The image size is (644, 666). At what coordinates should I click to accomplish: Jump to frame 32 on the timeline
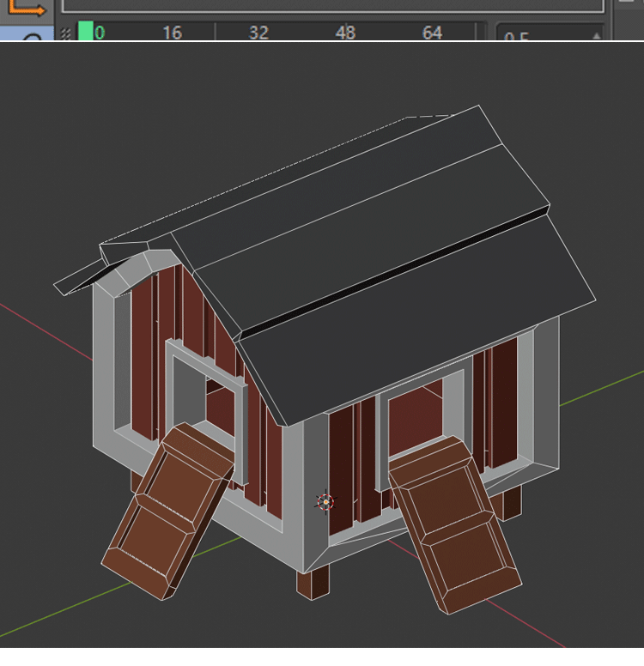[x=258, y=33]
